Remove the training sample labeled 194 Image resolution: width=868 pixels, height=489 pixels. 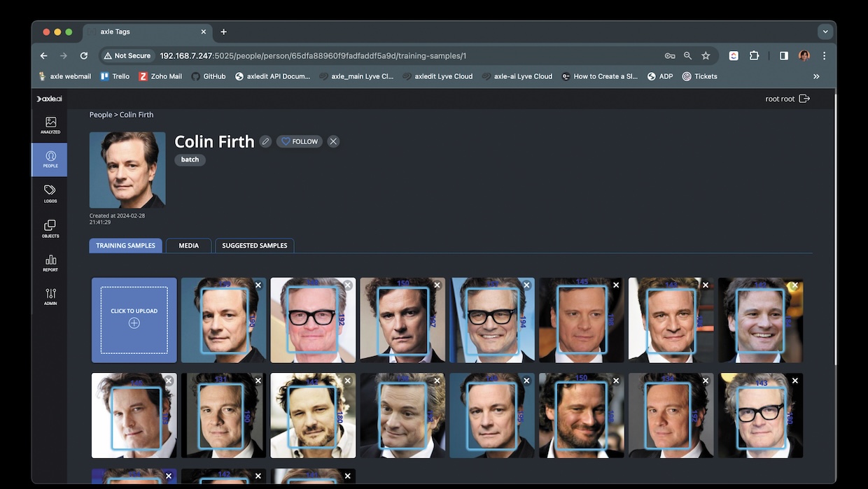click(526, 285)
